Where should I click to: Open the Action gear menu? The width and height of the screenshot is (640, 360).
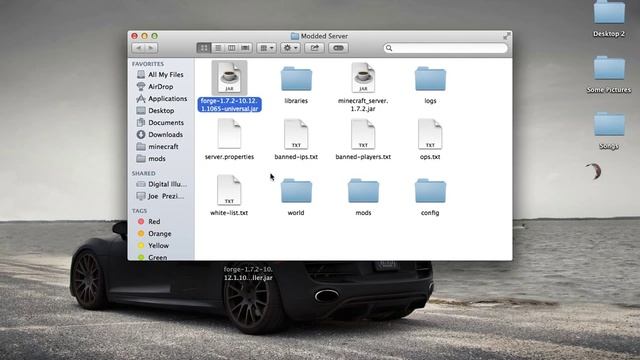290,48
